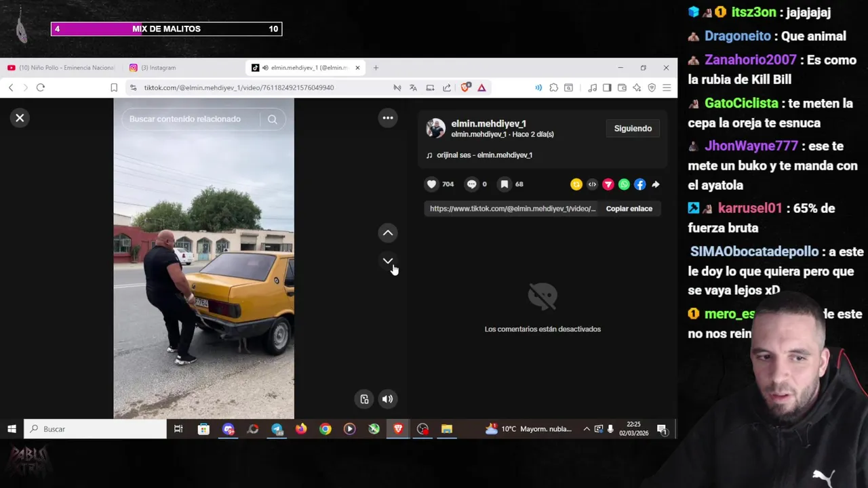Click the elmin.mehdiyev_1 username link
Screen dimensions: 868x488
[x=488, y=124]
